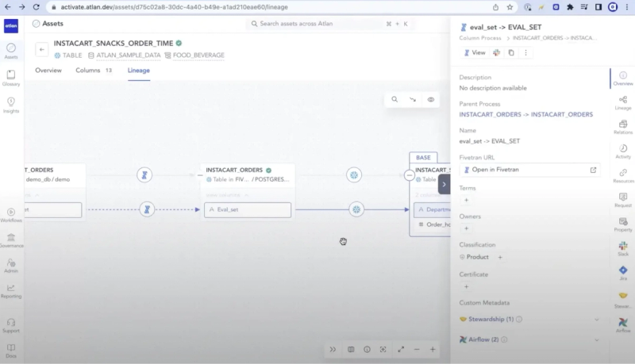Image resolution: width=635 pixels, height=364 pixels.
Task: Expand Airflow custom metadata chevron
Action: [597, 339]
